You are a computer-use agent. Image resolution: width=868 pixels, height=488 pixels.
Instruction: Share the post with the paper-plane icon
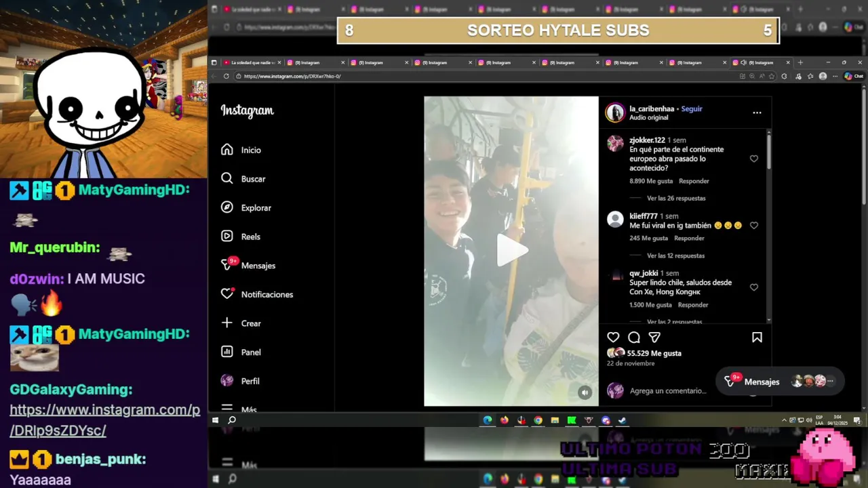coord(654,338)
